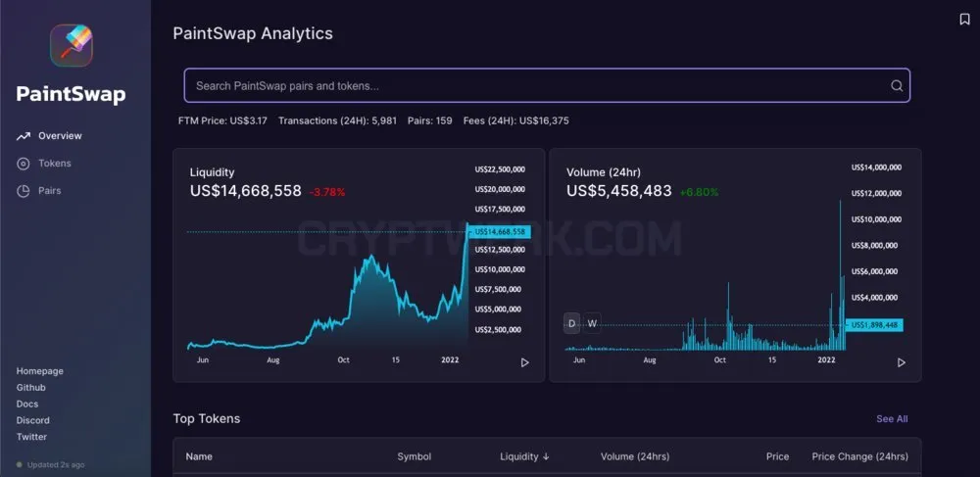Open the Tokens page in sidebar
The image size is (980, 477).
(x=54, y=164)
